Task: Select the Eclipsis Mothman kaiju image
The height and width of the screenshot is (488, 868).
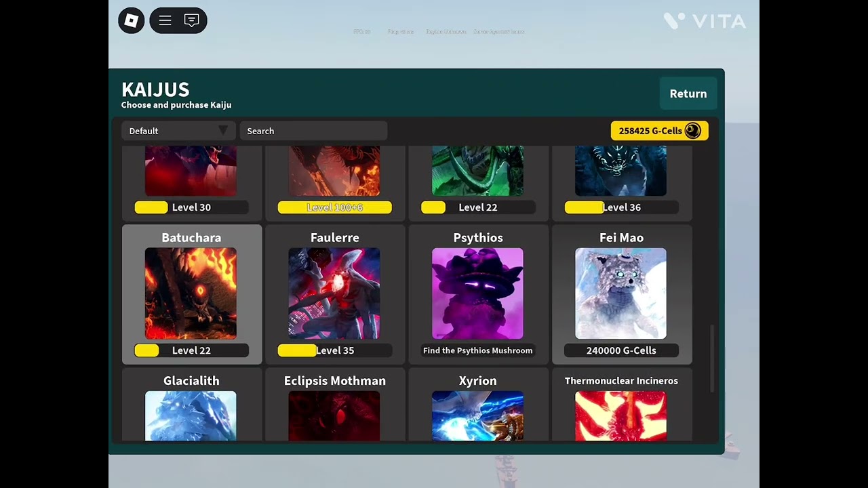Action: click(334, 415)
